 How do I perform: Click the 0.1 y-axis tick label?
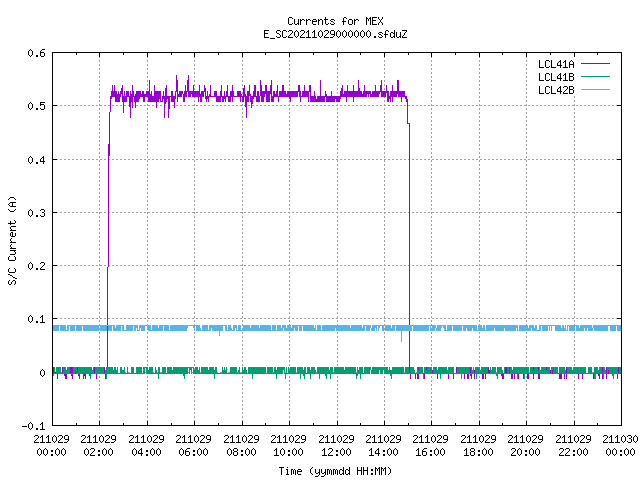(x=36, y=319)
